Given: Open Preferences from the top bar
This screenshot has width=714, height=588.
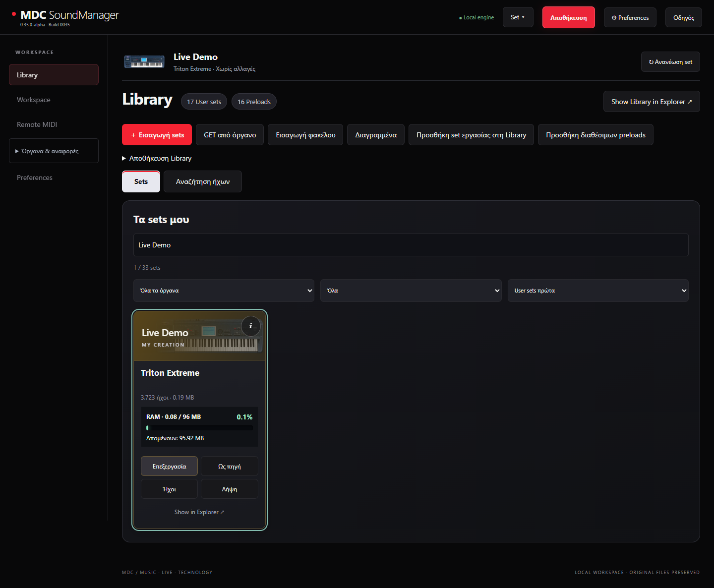Looking at the screenshot, I should pos(630,17).
